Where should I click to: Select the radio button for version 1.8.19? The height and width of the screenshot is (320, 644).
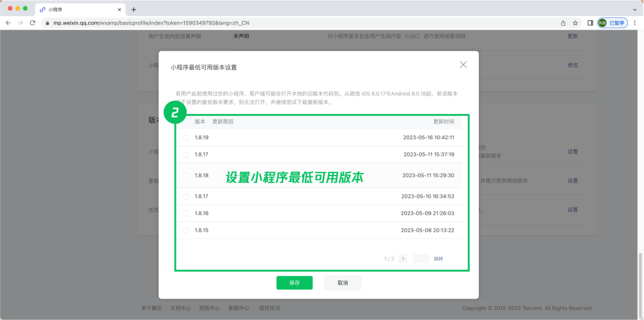click(x=186, y=137)
